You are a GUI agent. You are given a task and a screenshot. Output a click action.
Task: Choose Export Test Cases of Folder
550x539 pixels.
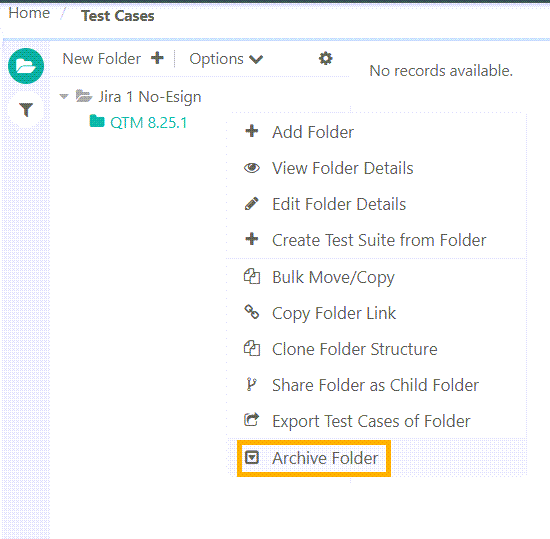click(x=376, y=421)
